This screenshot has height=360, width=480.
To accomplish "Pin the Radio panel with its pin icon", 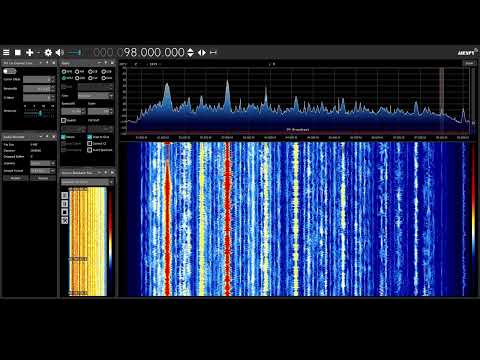I will point(106,63).
